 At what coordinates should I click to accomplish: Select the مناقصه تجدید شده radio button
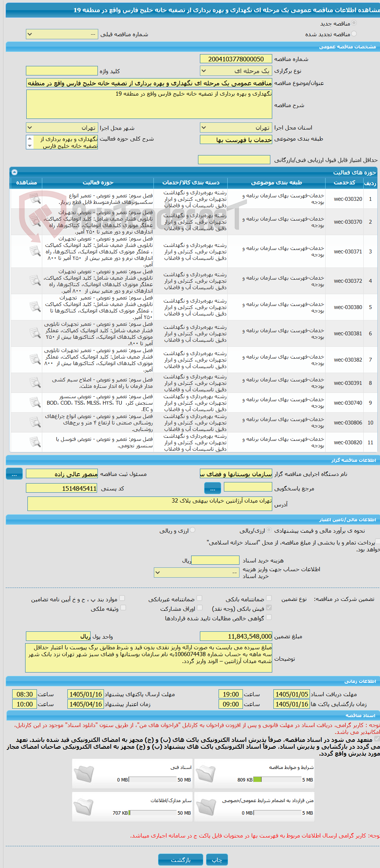pos(354,34)
